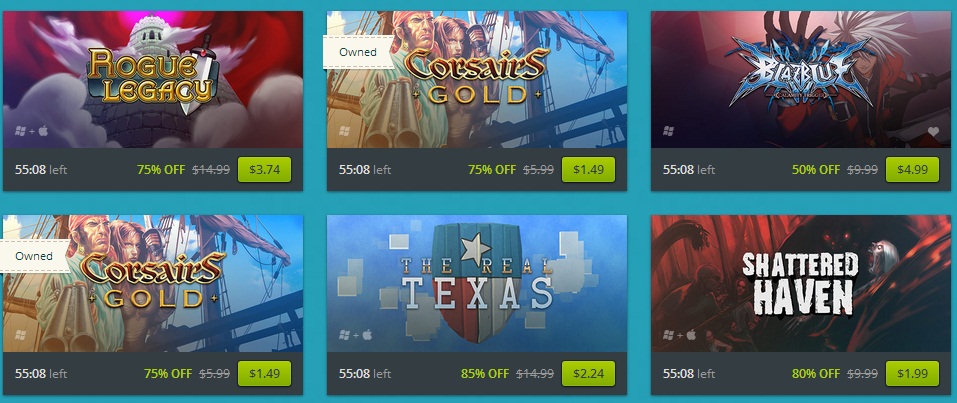This screenshot has width=957, height=403.
Task: Buy Rogue Legacy for $3.74
Action: click(x=264, y=170)
